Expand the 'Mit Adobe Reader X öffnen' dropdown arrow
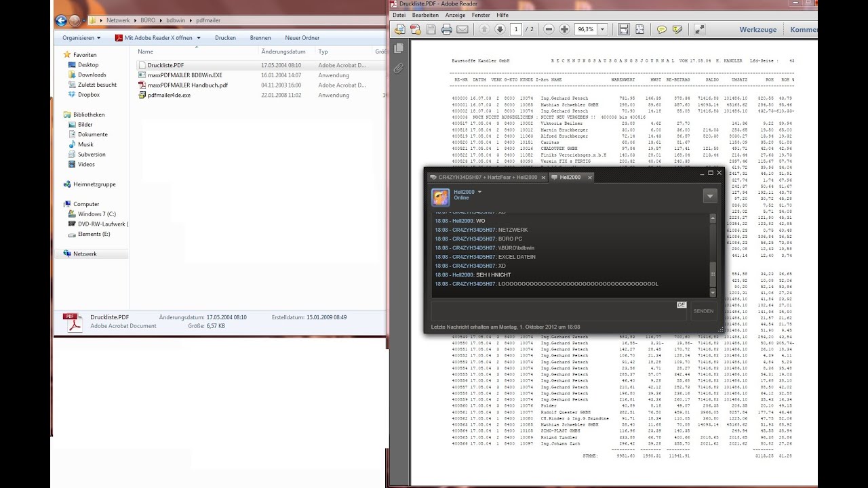868x488 pixels. pos(198,38)
